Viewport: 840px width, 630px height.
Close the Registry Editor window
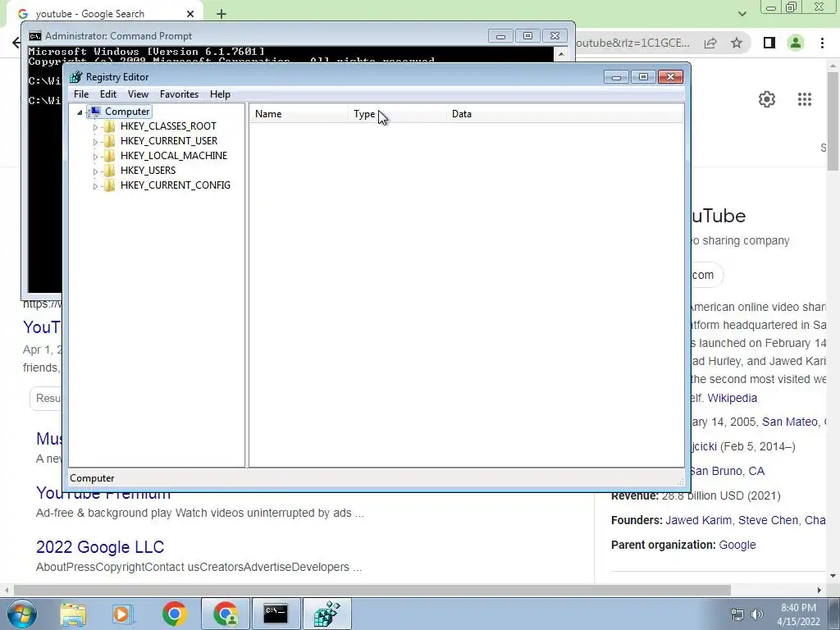(x=670, y=77)
